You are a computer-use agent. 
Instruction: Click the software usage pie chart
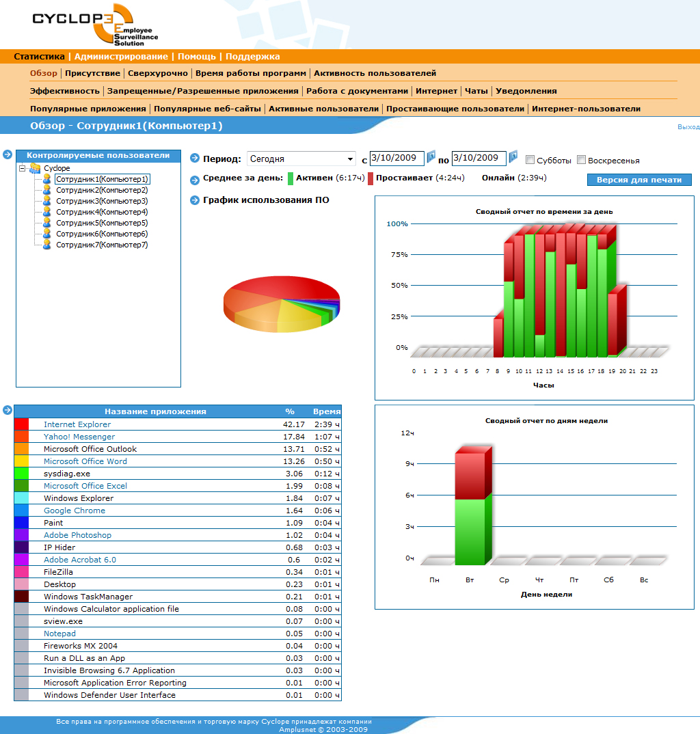[282, 304]
